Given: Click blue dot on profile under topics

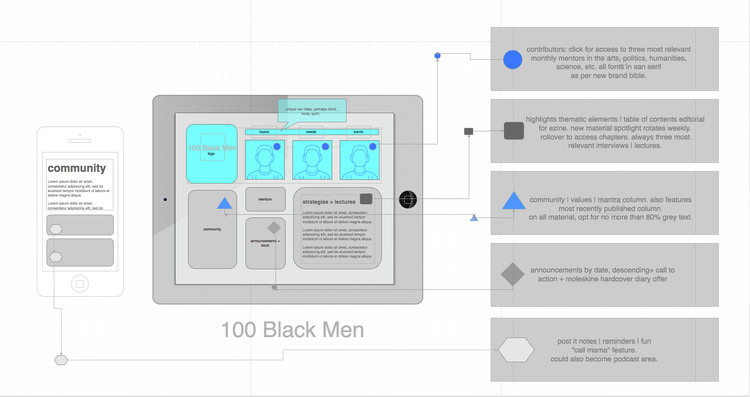Looking at the screenshot, I should (276, 146).
